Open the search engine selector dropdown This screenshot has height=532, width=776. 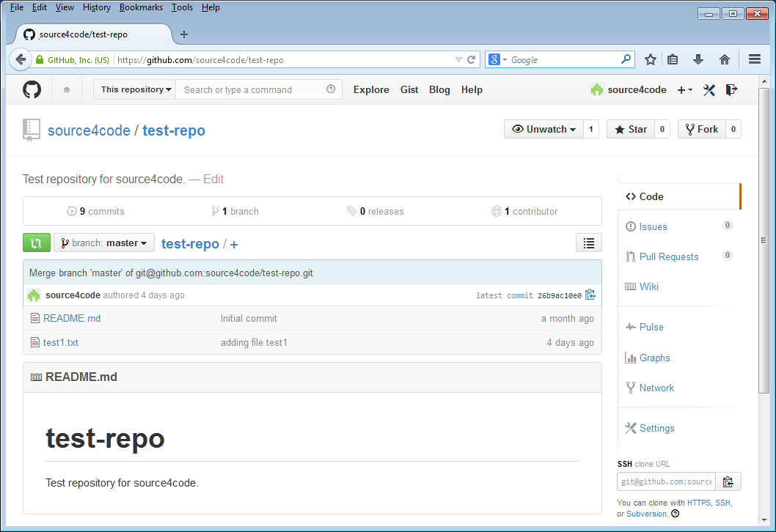[498, 60]
